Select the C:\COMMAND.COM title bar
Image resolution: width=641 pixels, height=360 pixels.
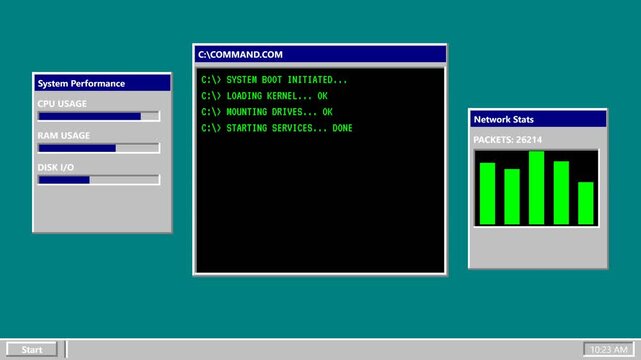[320, 54]
